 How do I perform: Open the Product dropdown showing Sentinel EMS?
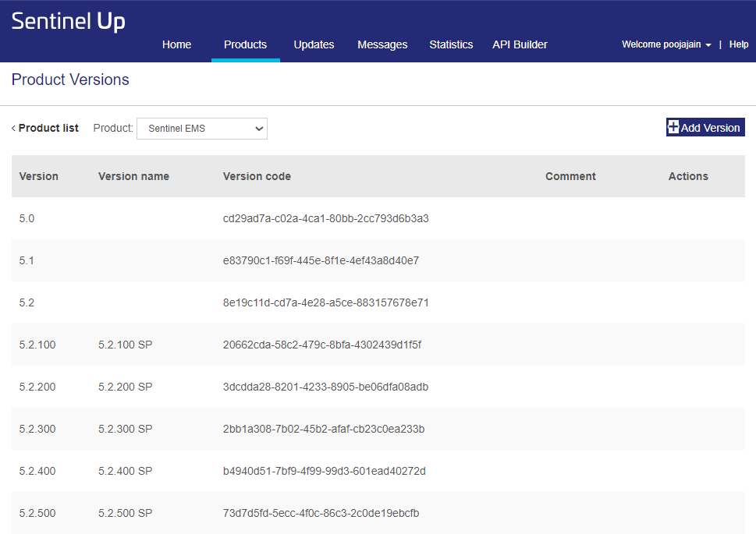pyautogui.click(x=202, y=129)
